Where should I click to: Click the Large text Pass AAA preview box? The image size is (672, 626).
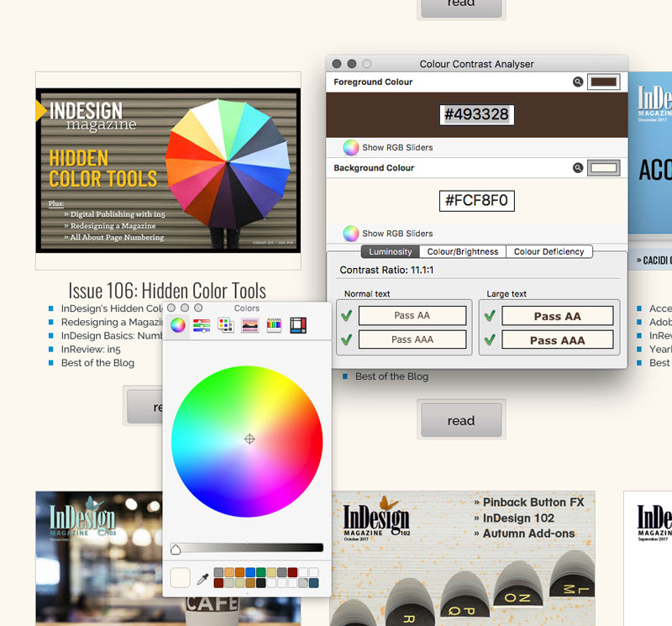tap(557, 340)
